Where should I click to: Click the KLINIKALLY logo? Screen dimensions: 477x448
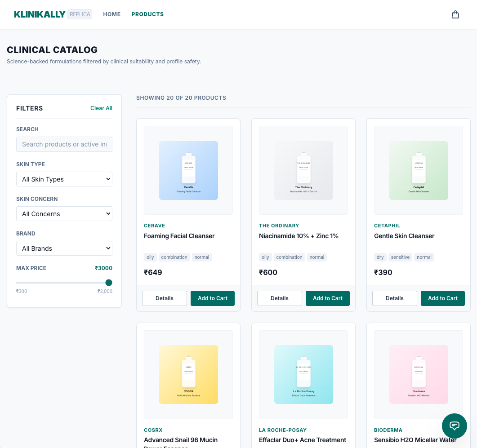[x=40, y=14]
